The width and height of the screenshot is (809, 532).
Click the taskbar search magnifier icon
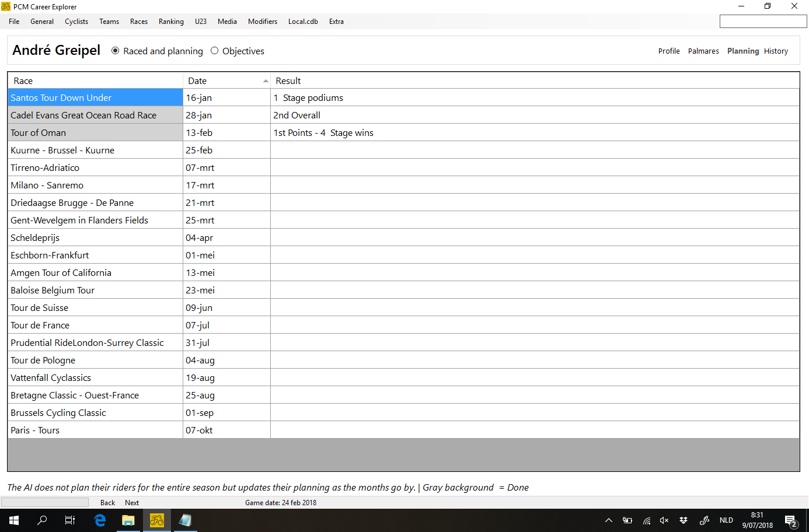pos(42,520)
